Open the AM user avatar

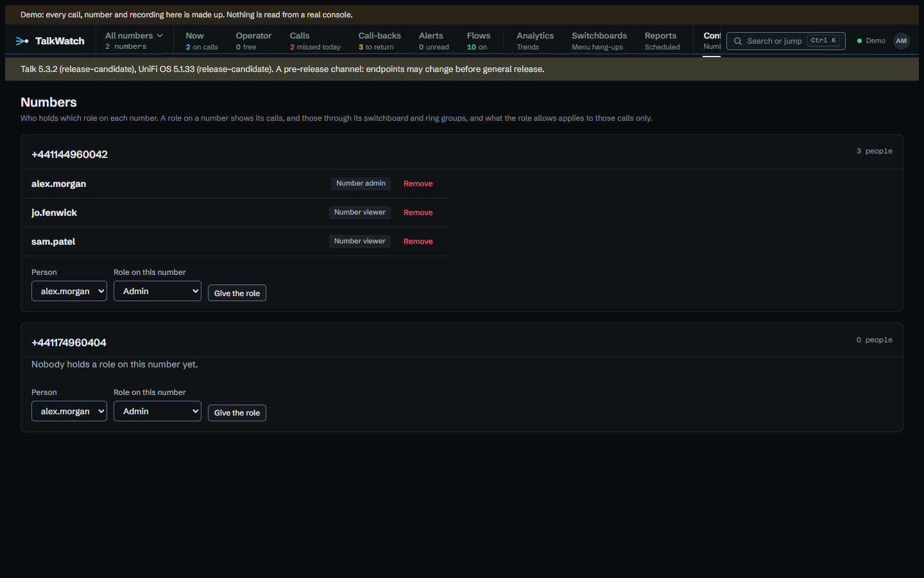pyautogui.click(x=902, y=41)
